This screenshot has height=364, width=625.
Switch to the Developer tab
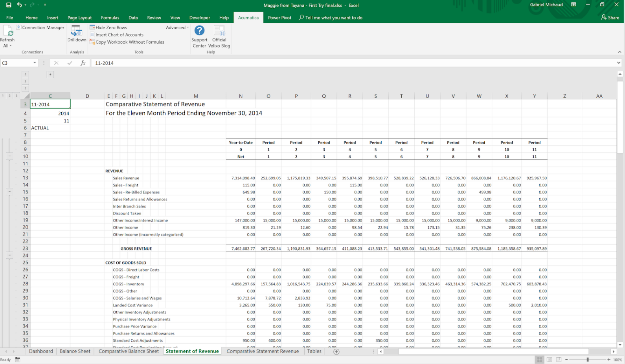200,18
